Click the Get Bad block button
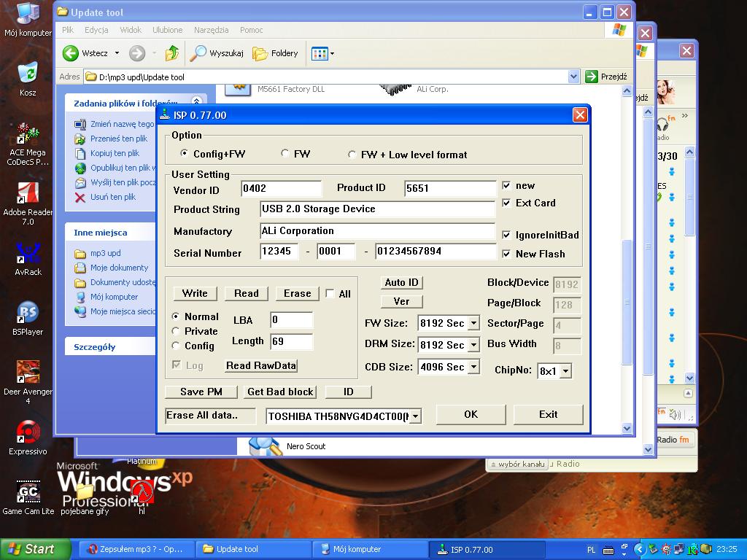This screenshot has width=747, height=560. pos(280,392)
